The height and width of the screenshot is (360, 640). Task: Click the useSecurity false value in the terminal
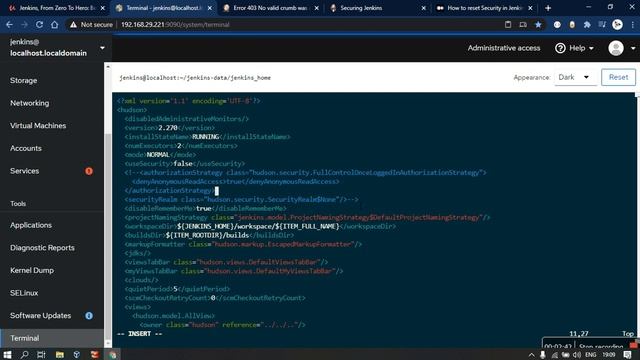point(183,164)
